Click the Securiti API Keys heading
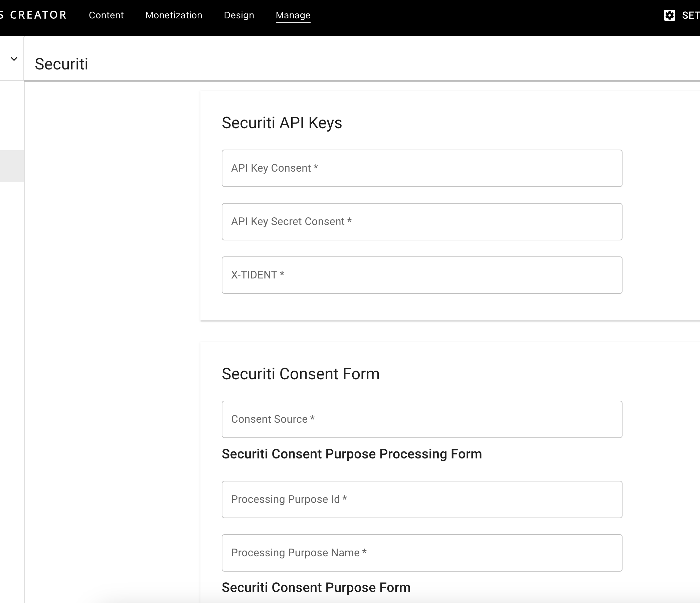Viewport: 700px width, 603px height. [x=282, y=123]
